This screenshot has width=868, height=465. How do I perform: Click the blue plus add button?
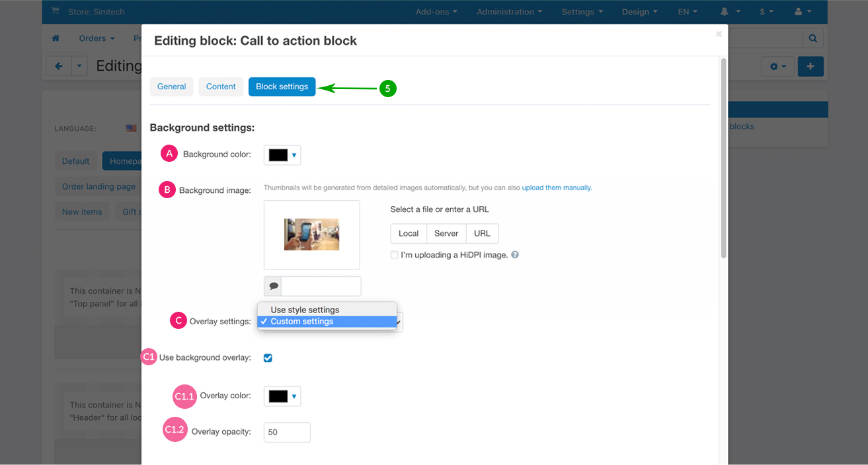tap(810, 67)
